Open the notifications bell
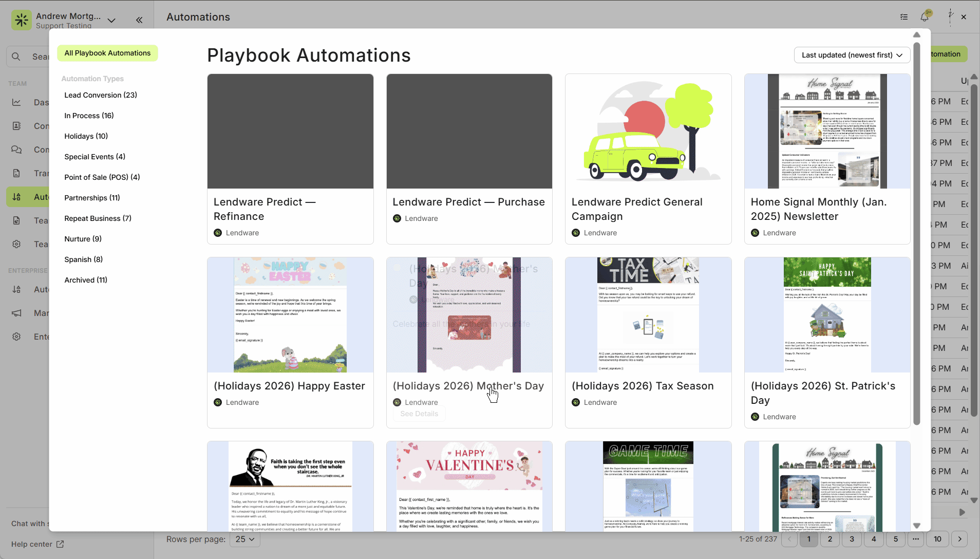 pos(925,16)
